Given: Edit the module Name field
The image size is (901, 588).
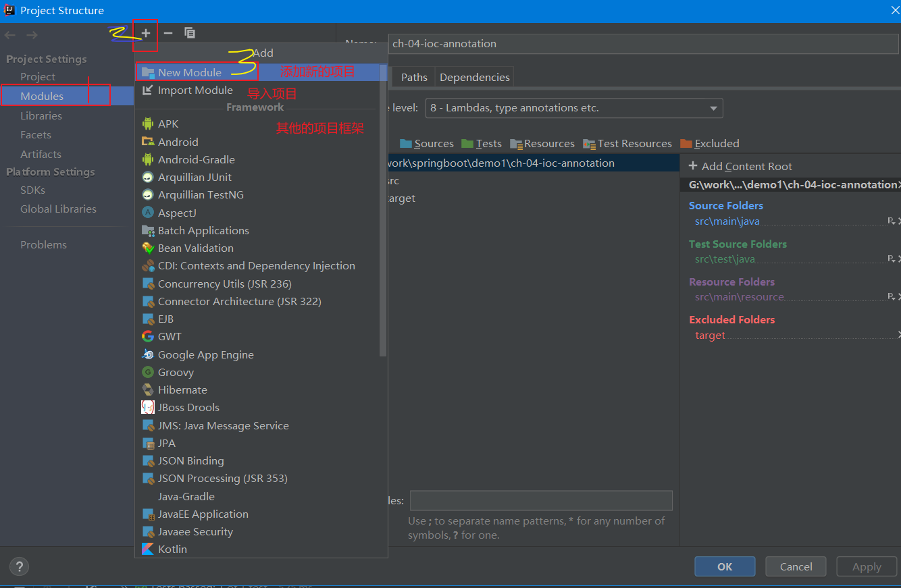Looking at the screenshot, I should pyautogui.click(x=643, y=43).
